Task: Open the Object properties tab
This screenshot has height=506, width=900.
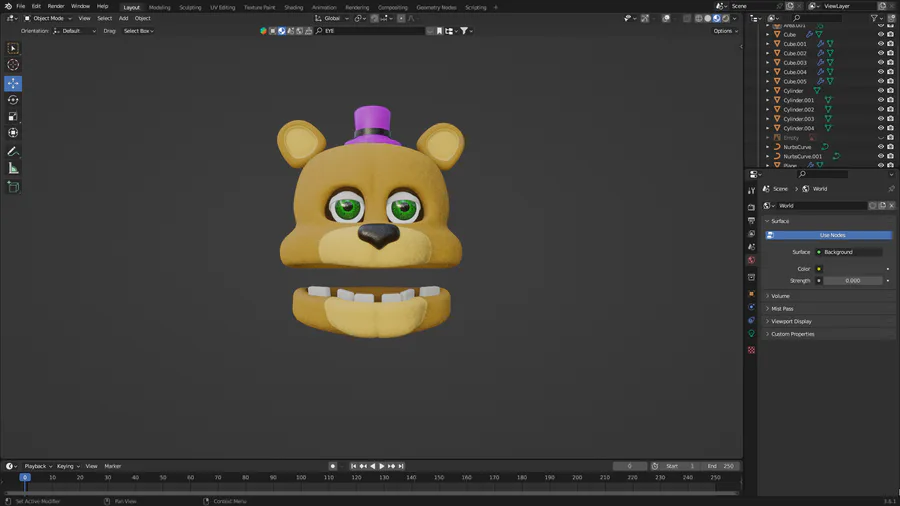Action: 751,294
